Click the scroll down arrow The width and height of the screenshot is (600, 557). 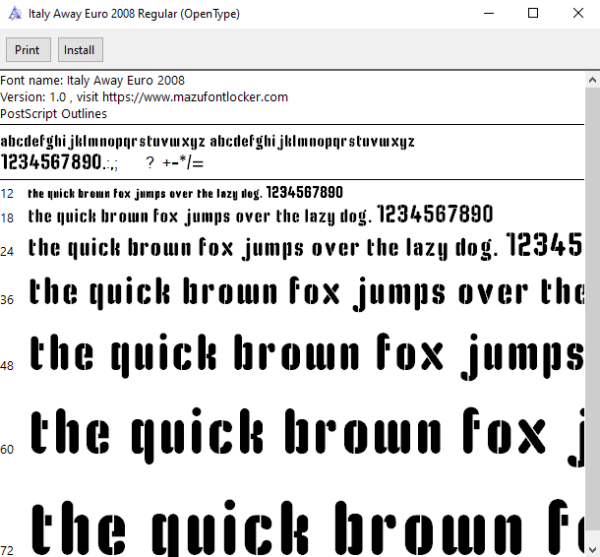point(592,549)
